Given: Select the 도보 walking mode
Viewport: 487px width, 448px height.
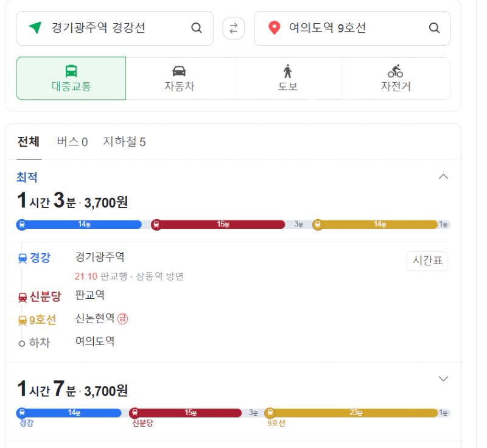Looking at the screenshot, I should coord(288,79).
